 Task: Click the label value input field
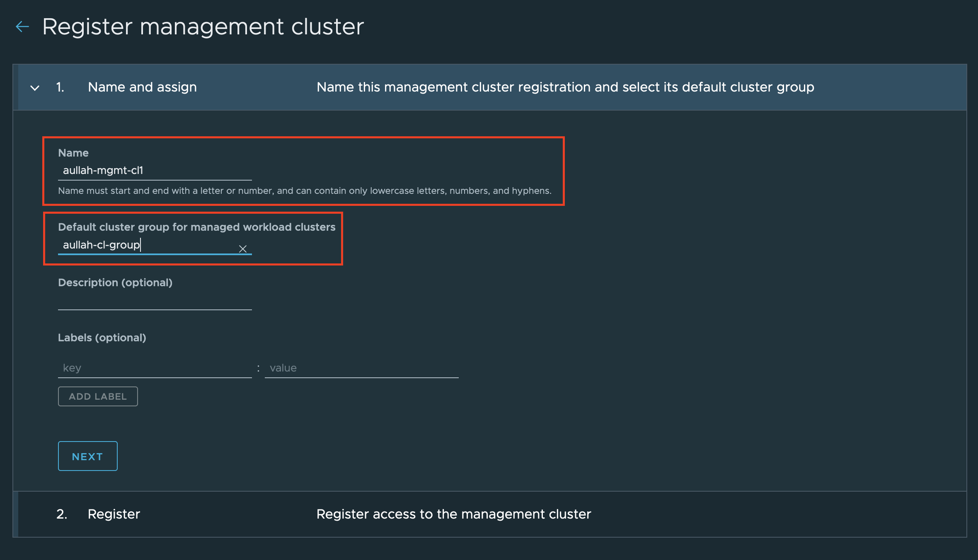pyautogui.click(x=361, y=368)
